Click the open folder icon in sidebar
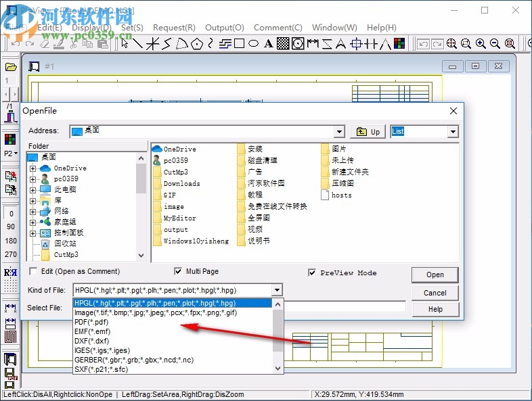The height and width of the screenshot is (401, 532). (x=11, y=67)
